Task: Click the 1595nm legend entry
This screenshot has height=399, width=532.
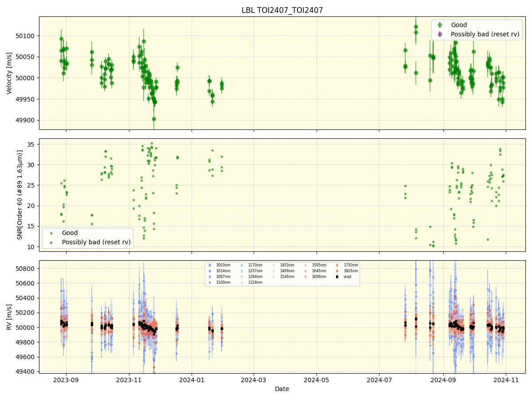Action: [x=315, y=265]
